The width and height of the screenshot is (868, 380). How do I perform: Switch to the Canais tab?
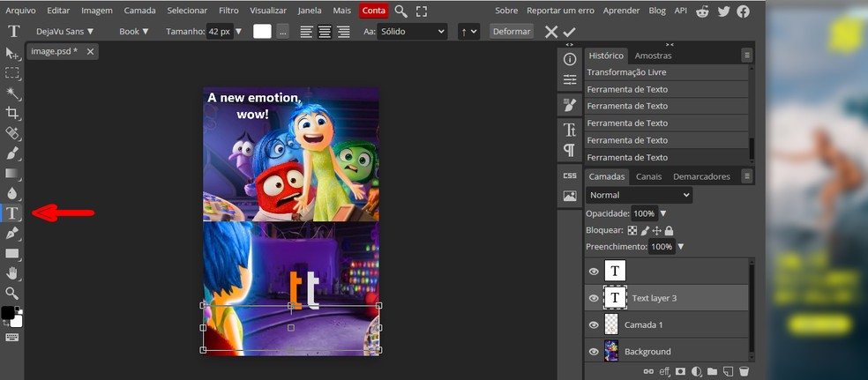click(648, 176)
